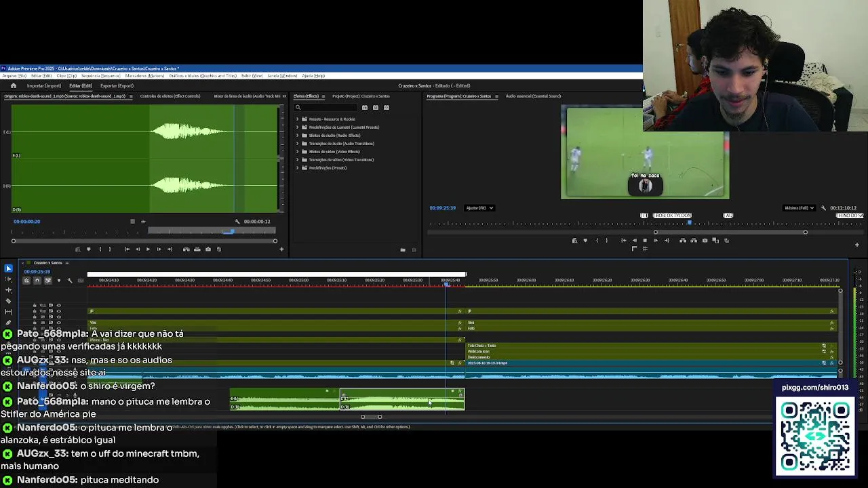Screen dimensions: 868x488
Task: Click Play in the Source monitor
Action: click(148, 249)
